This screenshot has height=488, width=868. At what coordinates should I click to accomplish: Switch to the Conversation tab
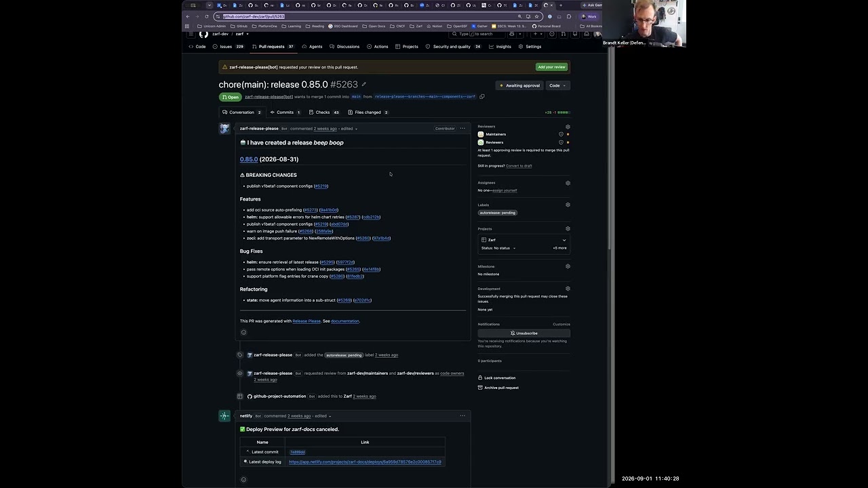(241, 113)
